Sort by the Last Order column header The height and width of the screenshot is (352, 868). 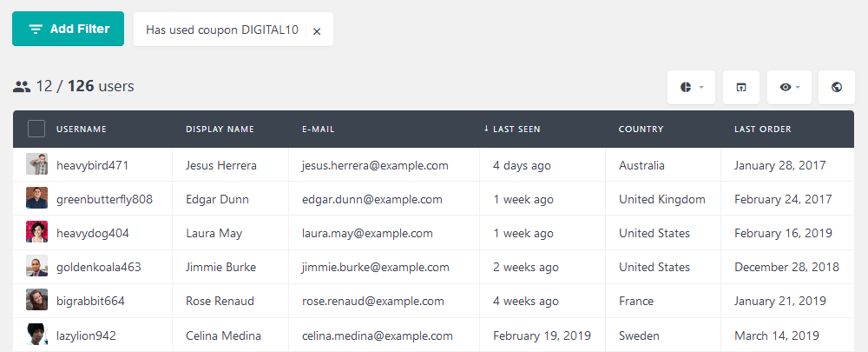(x=763, y=130)
